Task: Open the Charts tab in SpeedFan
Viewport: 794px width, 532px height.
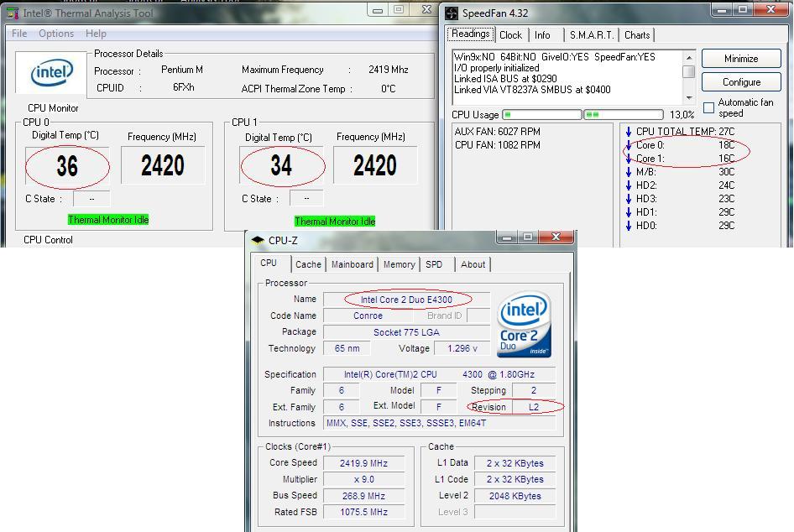Action: [637, 35]
